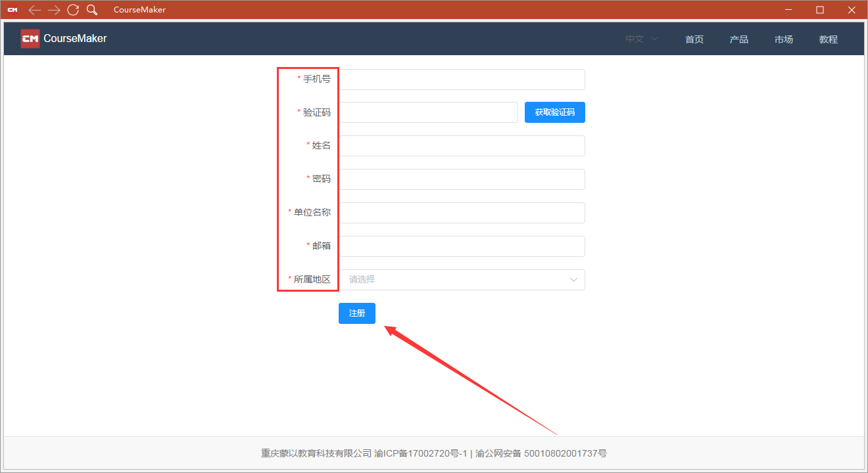Reload the page with the refresh icon
The height and width of the screenshot is (473, 868).
73,9
